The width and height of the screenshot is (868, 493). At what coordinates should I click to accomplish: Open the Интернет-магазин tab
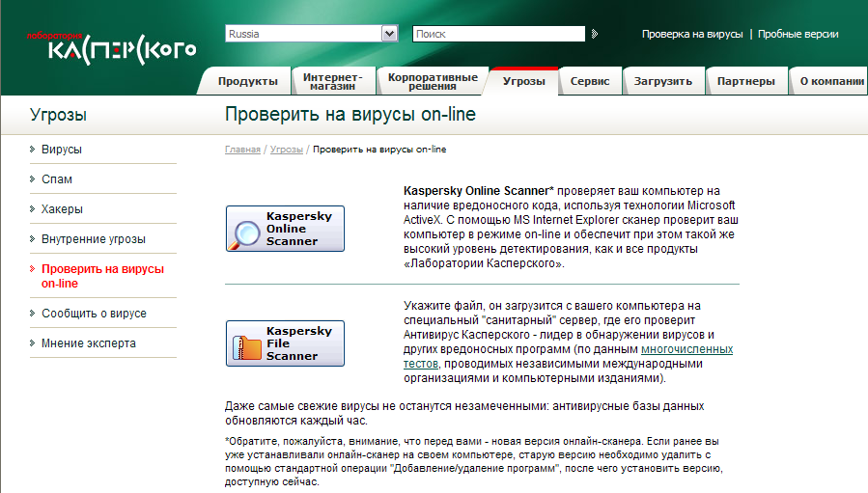(x=333, y=81)
